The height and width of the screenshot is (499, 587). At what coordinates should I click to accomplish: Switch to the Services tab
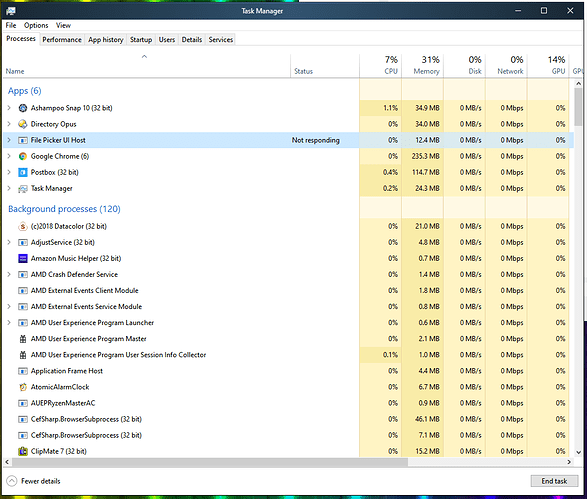coord(220,40)
